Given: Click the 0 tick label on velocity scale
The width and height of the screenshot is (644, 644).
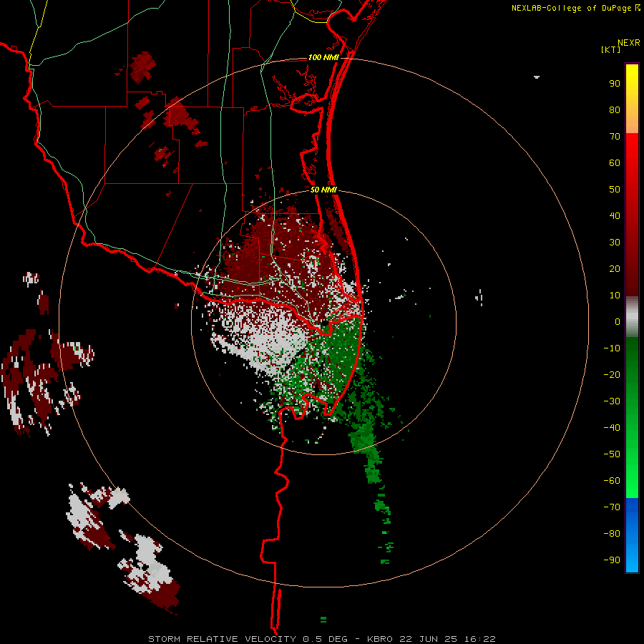Looking at the screenshot, I should point(618,322).
